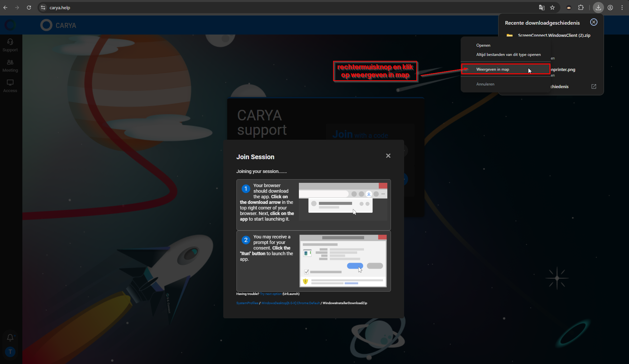Image resolution: width=629 pixels, height=364 pixels.
Task: Open full download history external link icon
Action: tap(594, 86)
